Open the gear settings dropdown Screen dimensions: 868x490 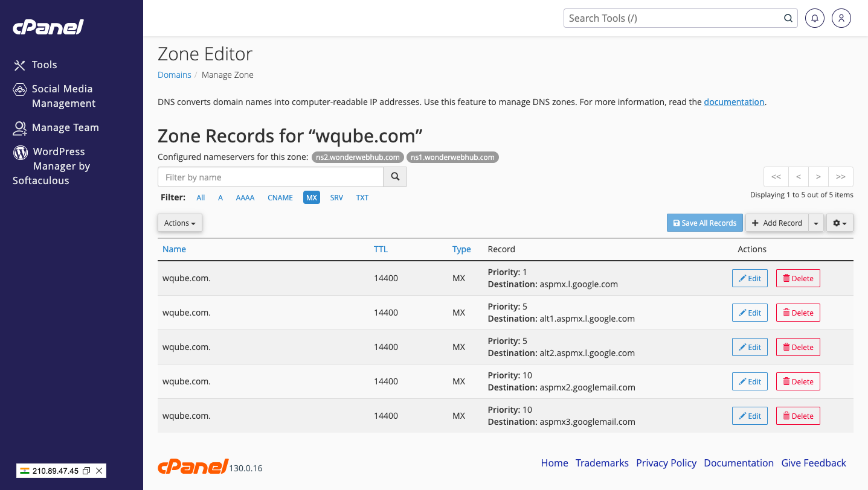pyautogui.click(x=840, y=223)
